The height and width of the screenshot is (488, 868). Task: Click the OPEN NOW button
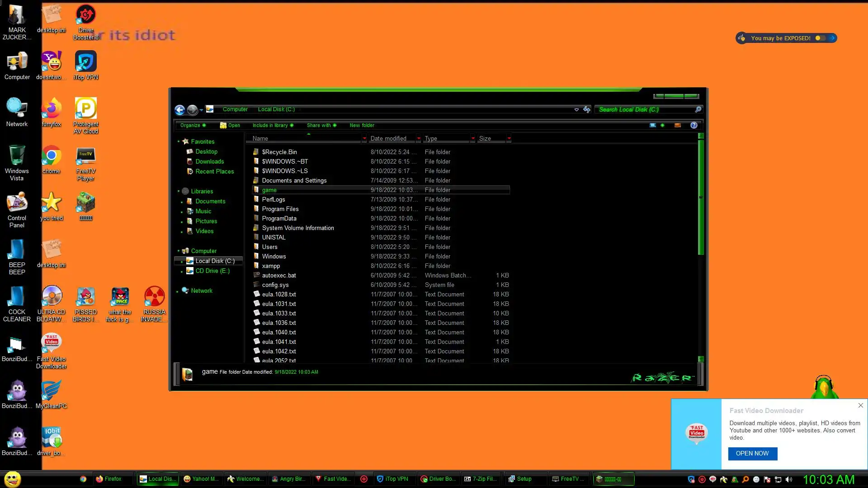tap(752, 453)
